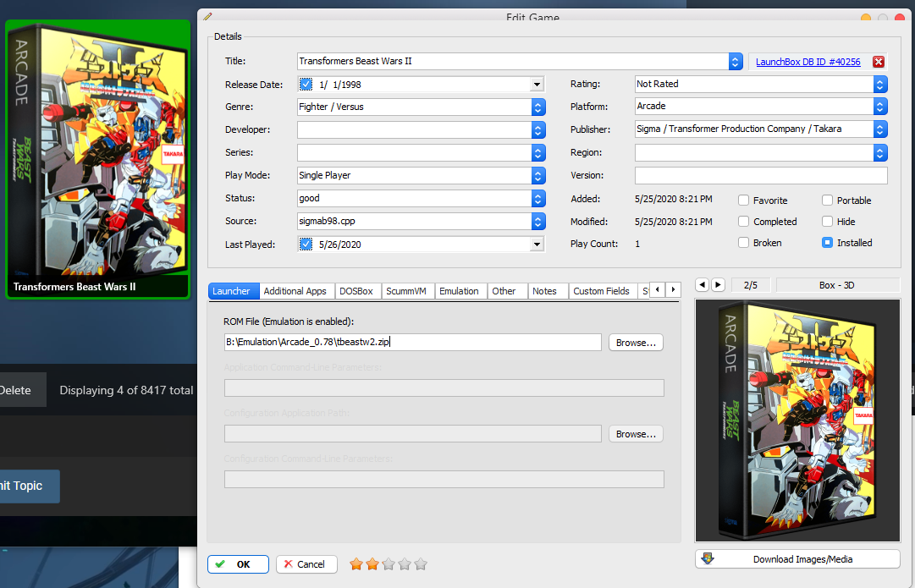915x588 pixels.
Task: Check the Hide checkbox
Action: (827, 221)
